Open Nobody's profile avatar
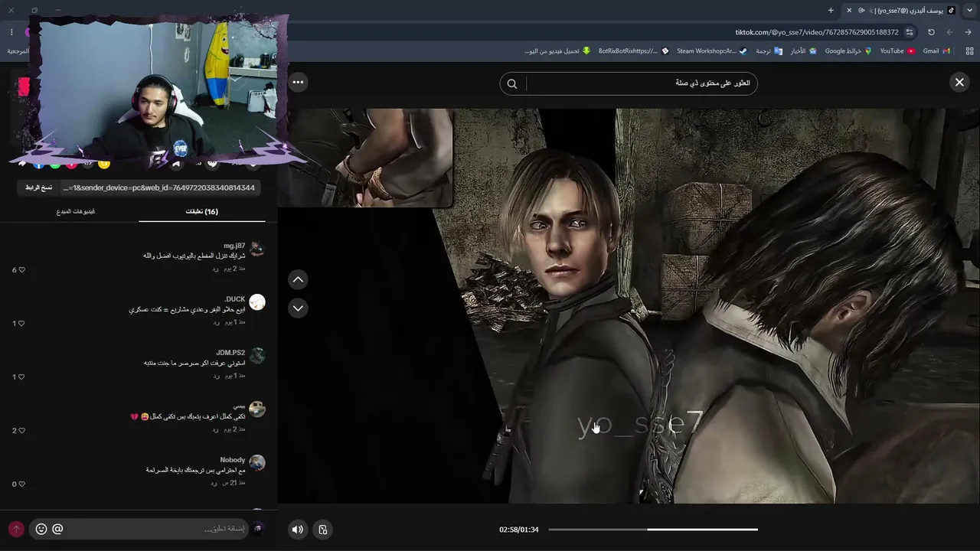980x551 pixels. point(257,463)
